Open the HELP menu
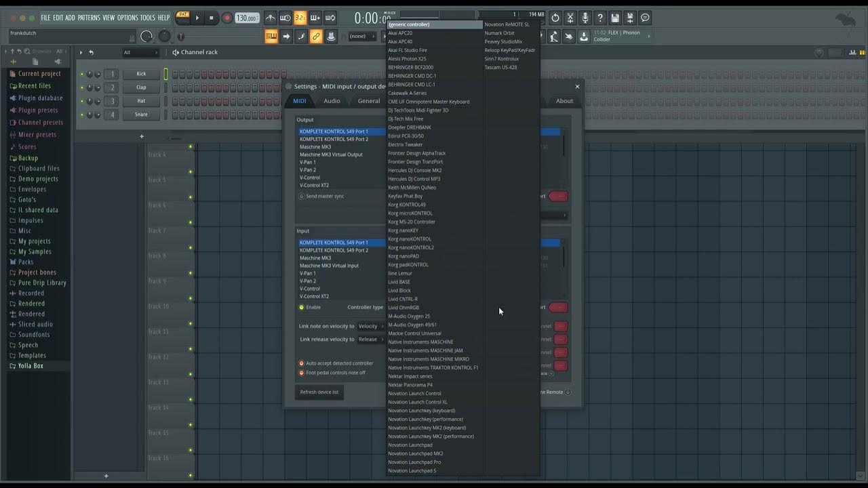 [x=164, y=18]
